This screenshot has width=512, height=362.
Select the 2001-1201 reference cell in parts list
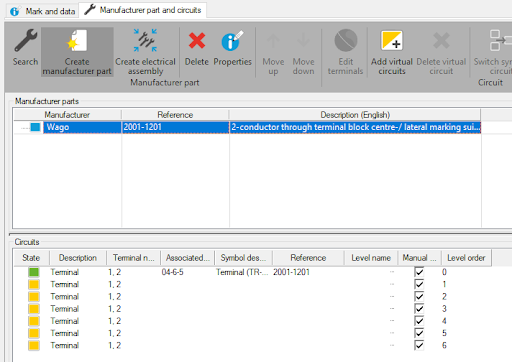[175, 127]
